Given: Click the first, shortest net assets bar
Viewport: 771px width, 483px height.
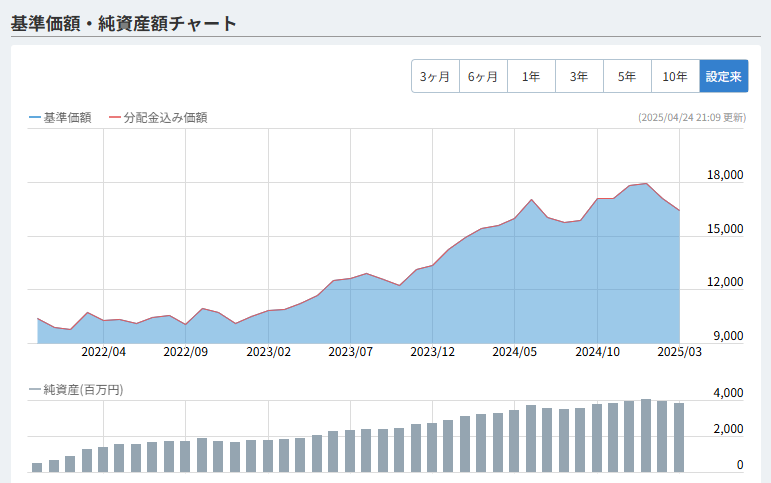Looking at the screenshot, I should (37, 468).
